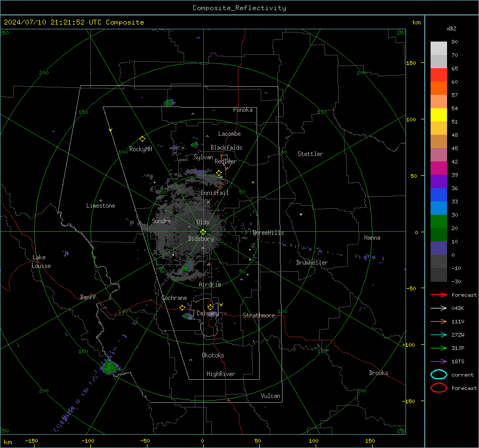Click the Vulcan label

point(270,396)
